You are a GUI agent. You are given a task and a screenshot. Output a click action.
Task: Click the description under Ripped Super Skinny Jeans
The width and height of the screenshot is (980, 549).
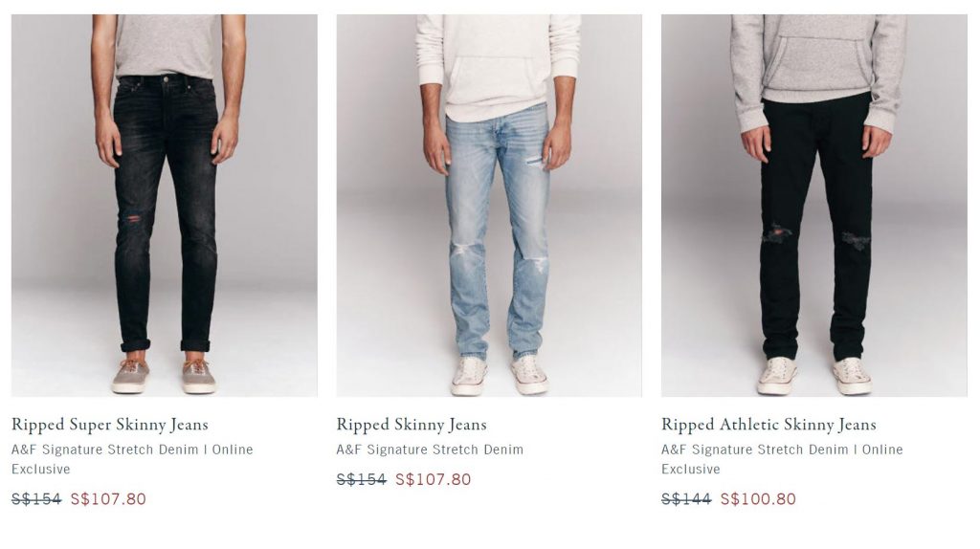pyautogui.click(x=132, y=459)
